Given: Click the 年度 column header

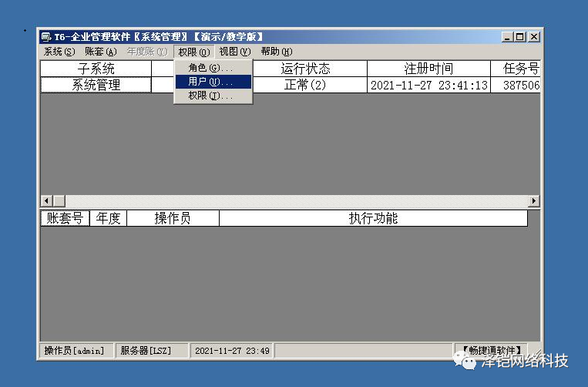Looking at the screenshot, I should point(109,218).
